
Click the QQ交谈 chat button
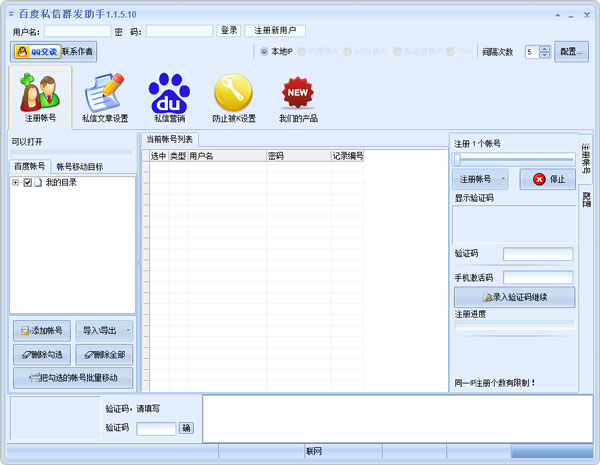(38, 52)
